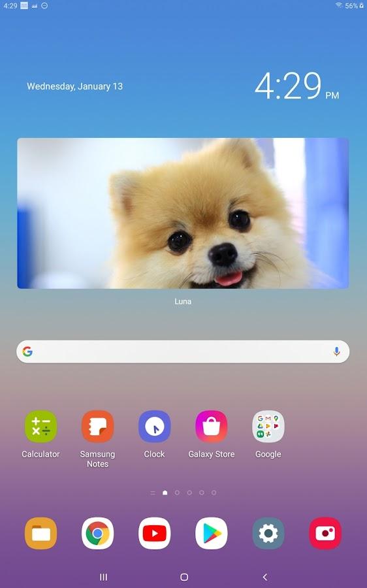The image size is (367, 588).
Task: Launch the red screen recorder camera app
Action: 325,533
